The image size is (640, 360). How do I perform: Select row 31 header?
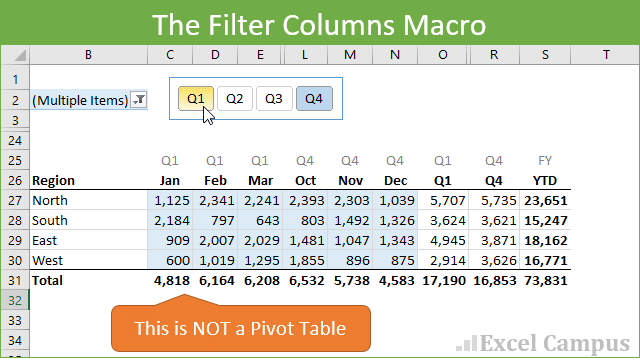pos(15,280)
